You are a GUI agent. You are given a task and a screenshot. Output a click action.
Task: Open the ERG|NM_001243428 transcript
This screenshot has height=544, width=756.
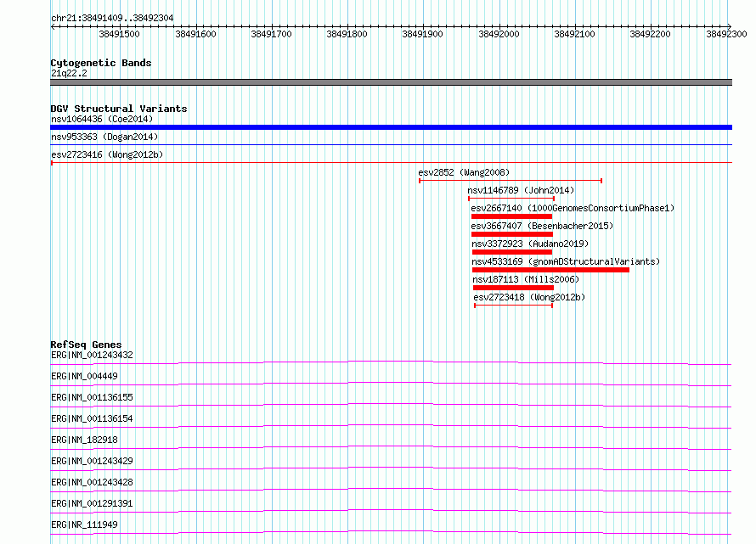click(92, 482)
